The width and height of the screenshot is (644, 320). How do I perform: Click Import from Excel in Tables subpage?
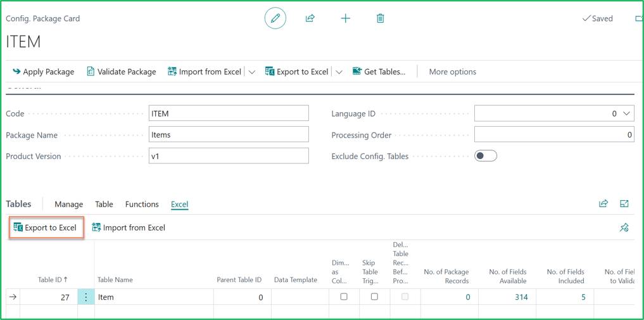tap(129, 227)
